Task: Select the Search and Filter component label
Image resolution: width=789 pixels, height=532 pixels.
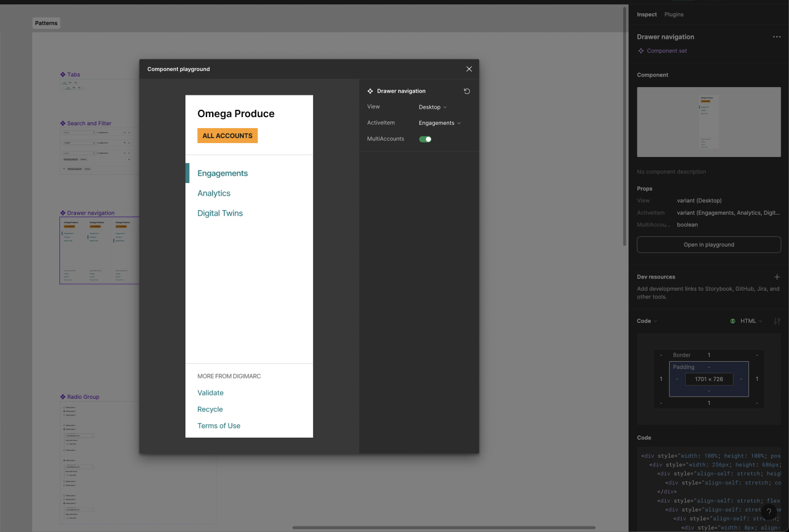Action: point(89,124)
